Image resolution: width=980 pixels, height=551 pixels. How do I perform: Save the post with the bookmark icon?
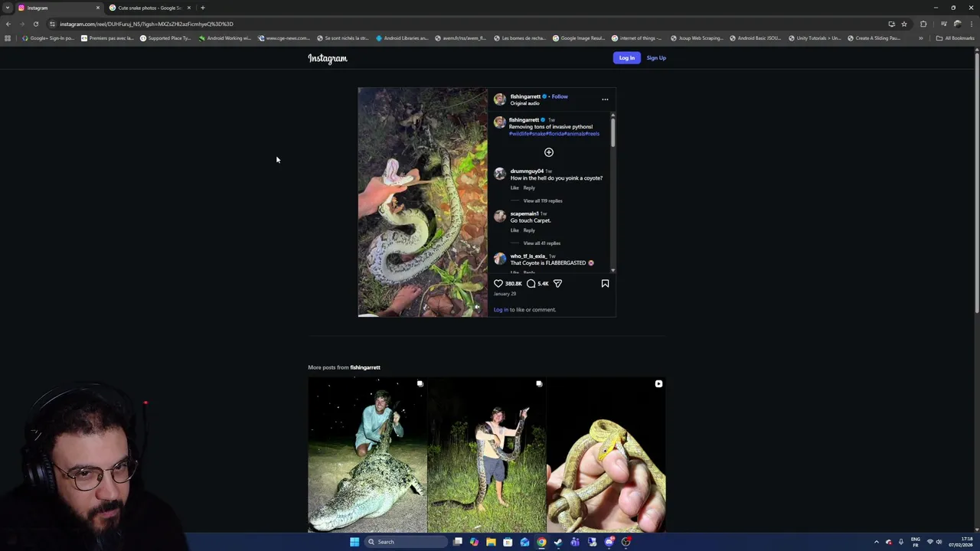[x=605, y=283]
